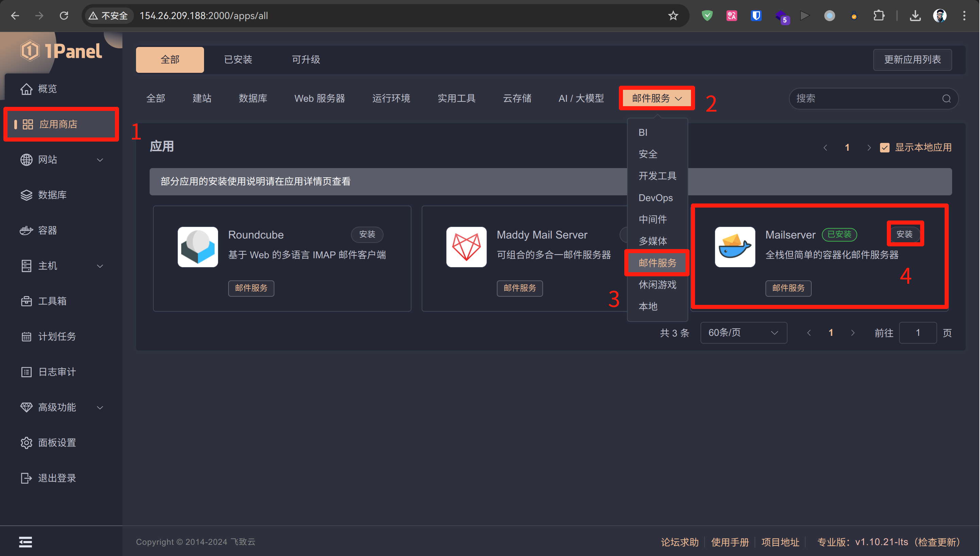This screenshot has width=980, height=556.
Task: Click the search magnifier icon
Action: pyautogui.click(x=946, y=99)
